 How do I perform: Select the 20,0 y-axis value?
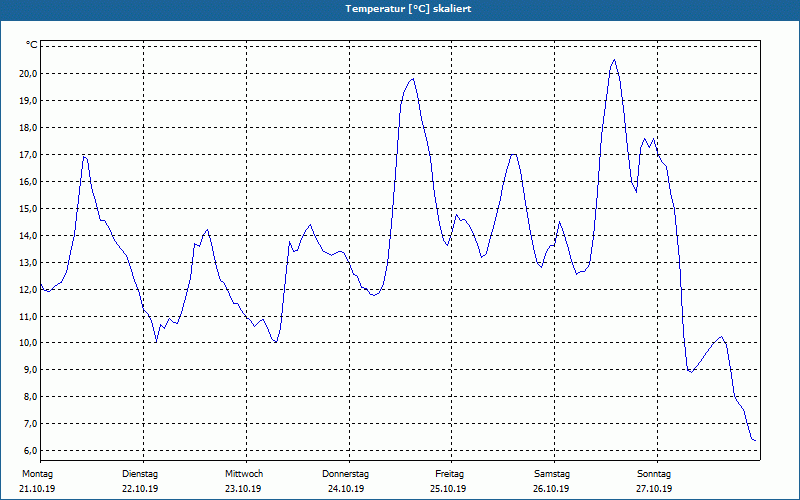(28, 73)
